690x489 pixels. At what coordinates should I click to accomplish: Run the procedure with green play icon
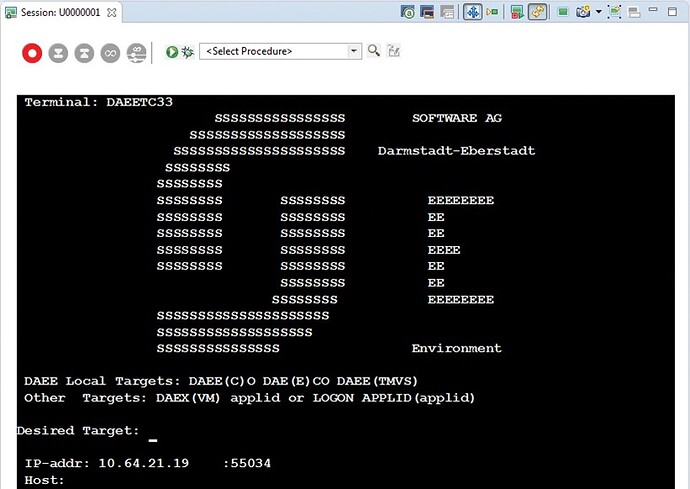(172, 52)
